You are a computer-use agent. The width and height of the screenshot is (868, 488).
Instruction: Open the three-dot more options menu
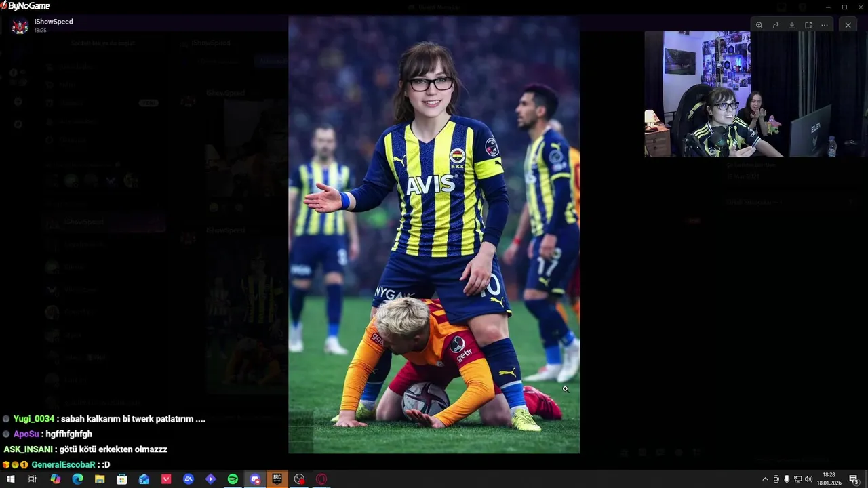(x=825, y=25)
